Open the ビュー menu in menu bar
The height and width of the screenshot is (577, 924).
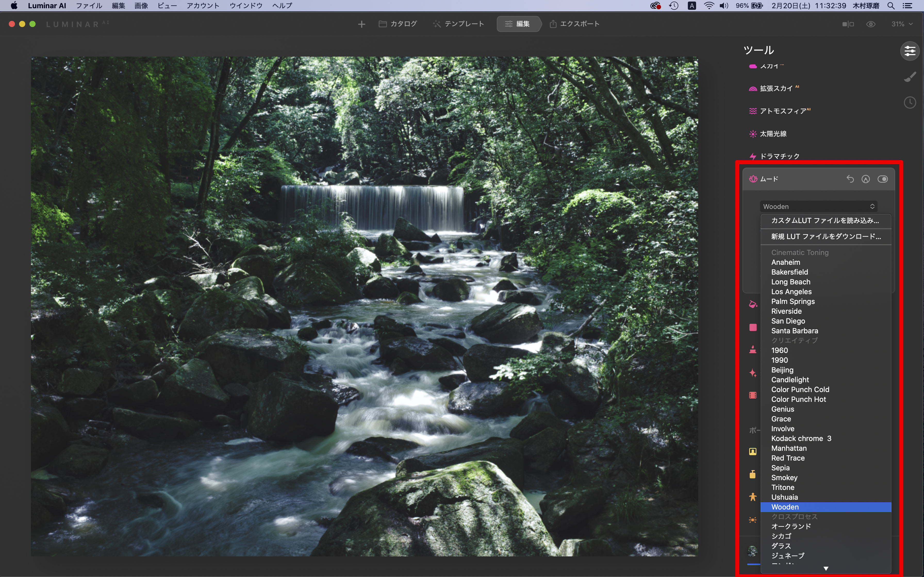[167, 6]
